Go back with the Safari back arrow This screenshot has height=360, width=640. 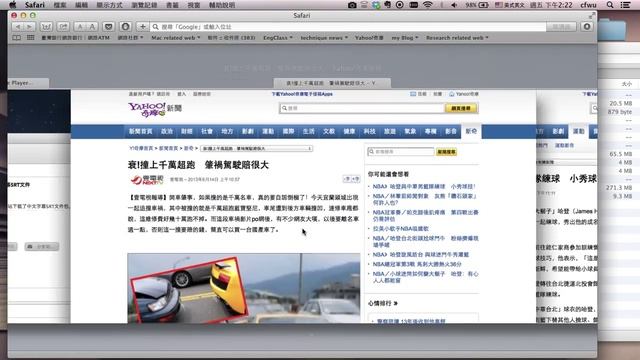click(x=18, y=27)
